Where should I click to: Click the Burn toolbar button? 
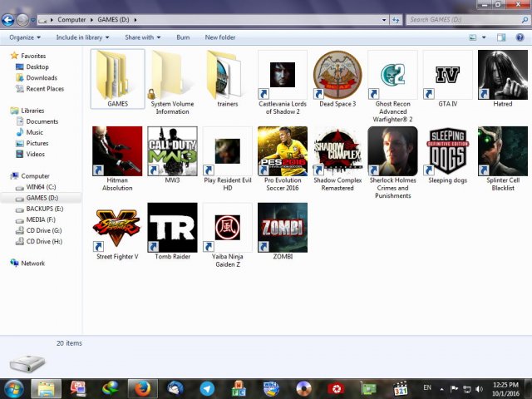[183, 37]
